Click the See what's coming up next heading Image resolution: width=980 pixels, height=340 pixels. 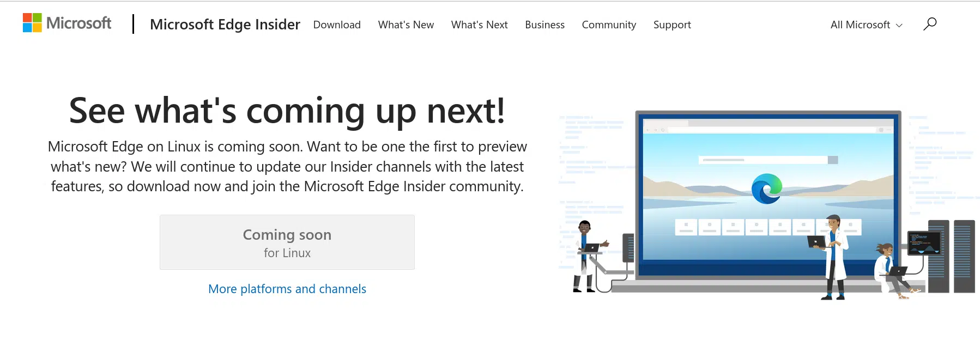287,111
